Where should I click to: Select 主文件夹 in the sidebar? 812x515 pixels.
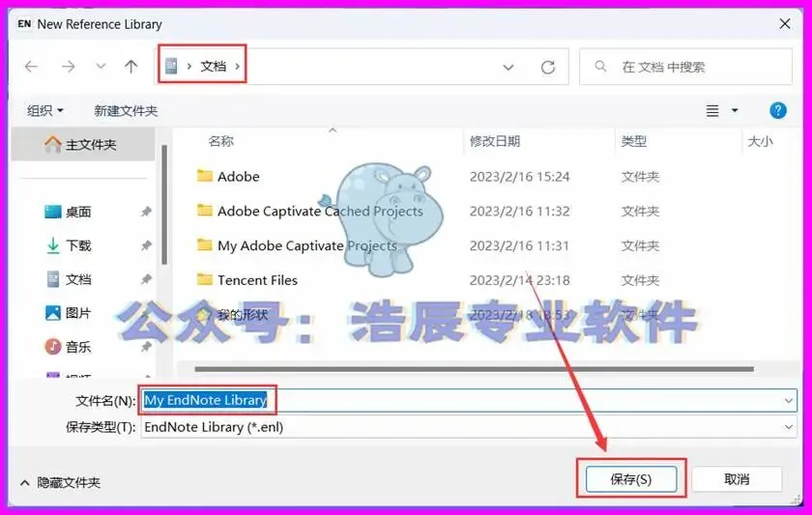83,144
